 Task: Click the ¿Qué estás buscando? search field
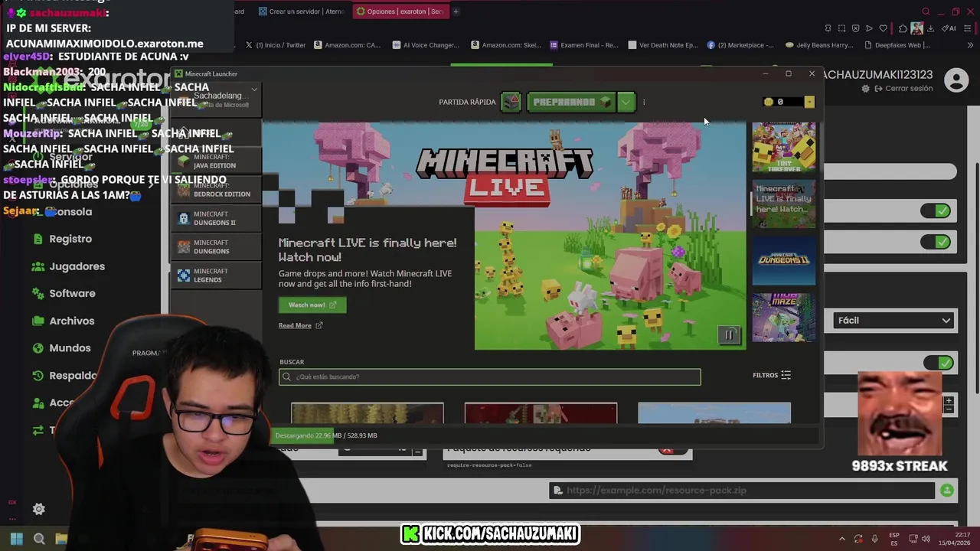[x=490, y=377]
